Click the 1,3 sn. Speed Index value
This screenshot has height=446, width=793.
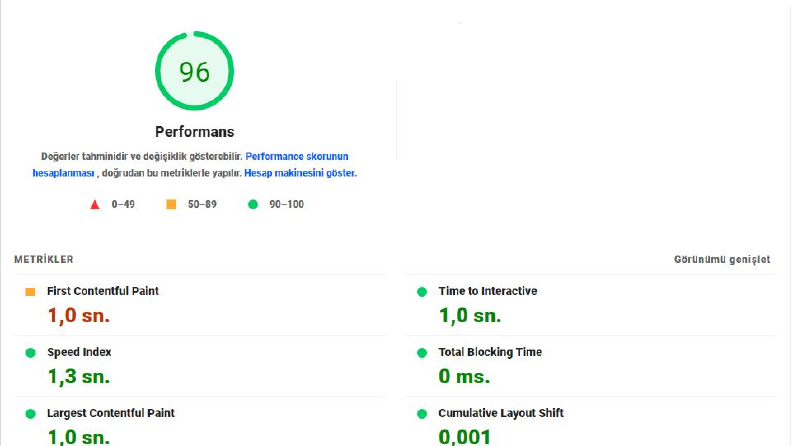click(x=78, y=376)
